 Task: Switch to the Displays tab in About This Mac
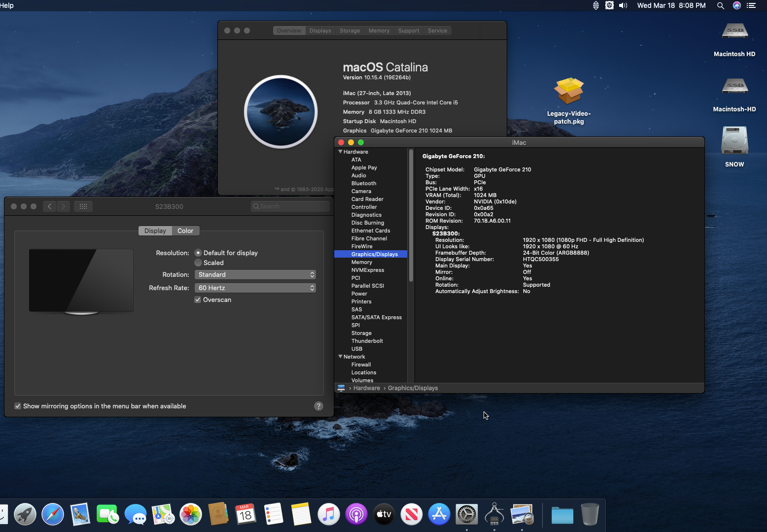pos(320,31)
